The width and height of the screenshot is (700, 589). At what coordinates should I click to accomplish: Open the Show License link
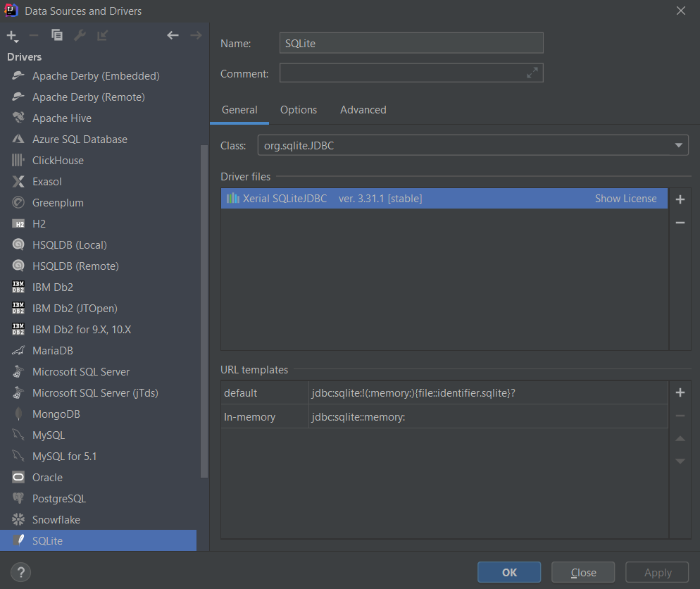coord(625,198)
